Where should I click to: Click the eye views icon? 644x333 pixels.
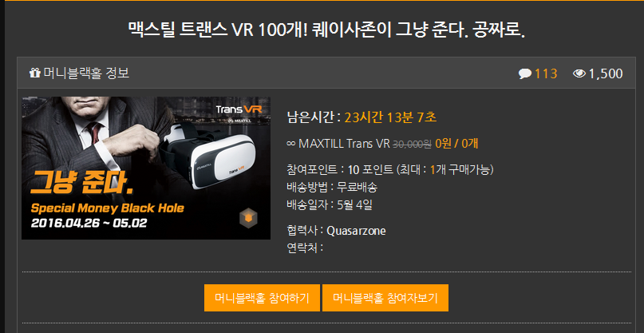click(x=579, y=73)
